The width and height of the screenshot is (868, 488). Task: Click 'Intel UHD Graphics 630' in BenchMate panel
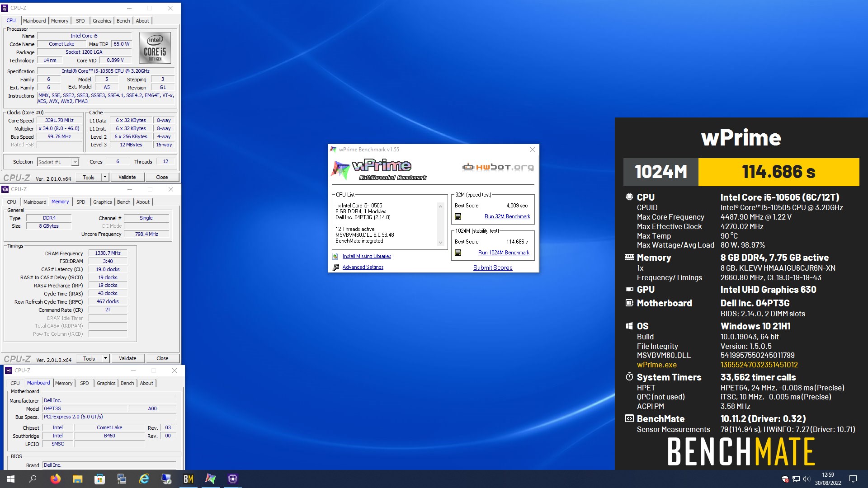point(768,290)
